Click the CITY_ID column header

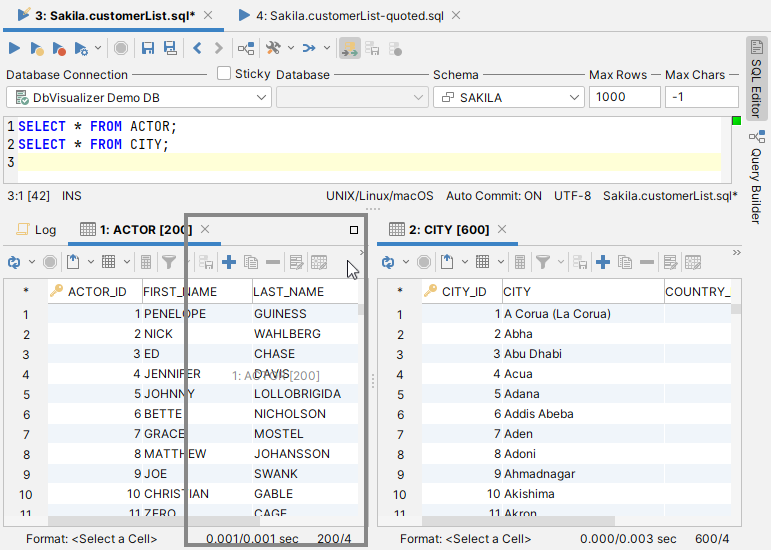(463, 292)
